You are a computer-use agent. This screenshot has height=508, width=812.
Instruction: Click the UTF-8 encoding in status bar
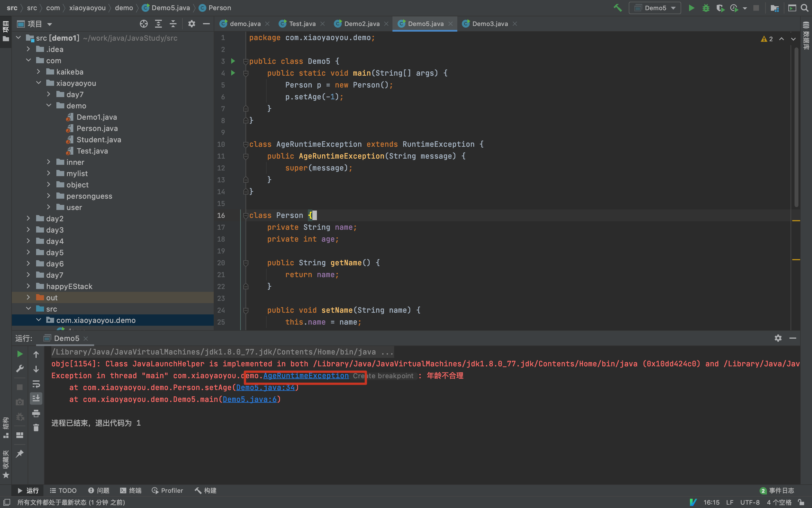(x=750, y=502)
